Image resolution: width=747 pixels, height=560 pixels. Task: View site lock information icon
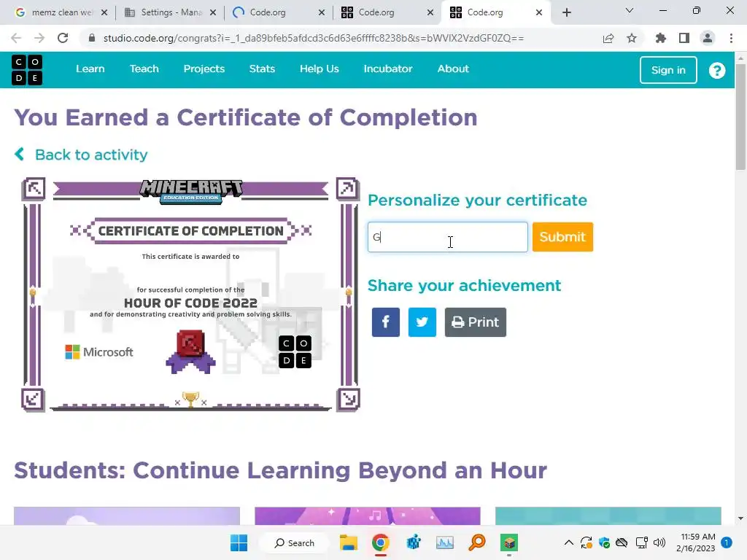click(92, 38)
